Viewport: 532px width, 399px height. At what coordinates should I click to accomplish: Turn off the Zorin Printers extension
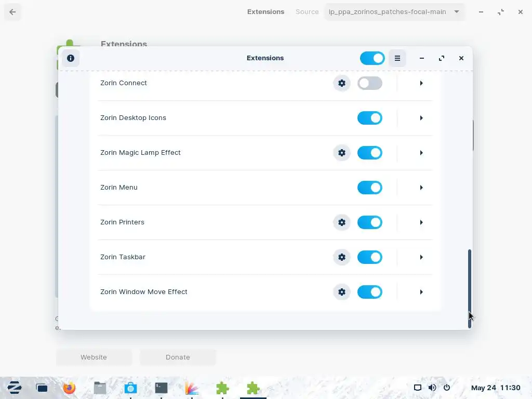(x=370, y=222)
